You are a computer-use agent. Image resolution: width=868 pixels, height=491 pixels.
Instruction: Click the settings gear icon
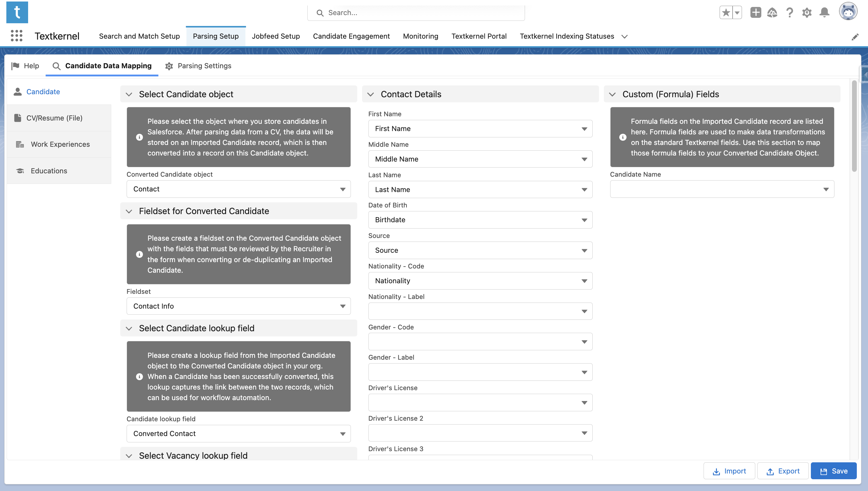(x=807, y=12)
